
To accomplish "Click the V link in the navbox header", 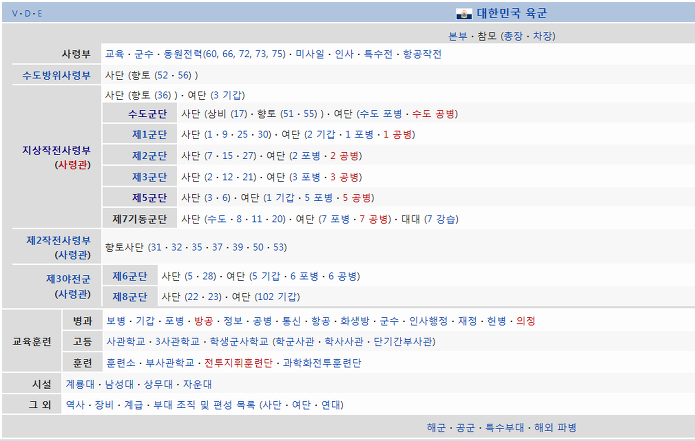I will 15,14.
